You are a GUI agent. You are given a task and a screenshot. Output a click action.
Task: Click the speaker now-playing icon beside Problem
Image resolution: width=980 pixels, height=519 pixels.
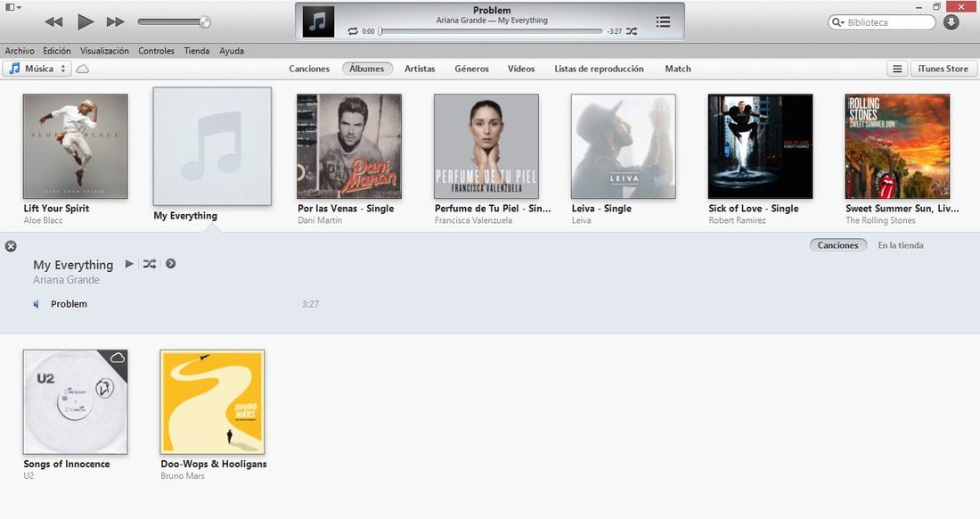pyautogui.click(x=37, y=304)
